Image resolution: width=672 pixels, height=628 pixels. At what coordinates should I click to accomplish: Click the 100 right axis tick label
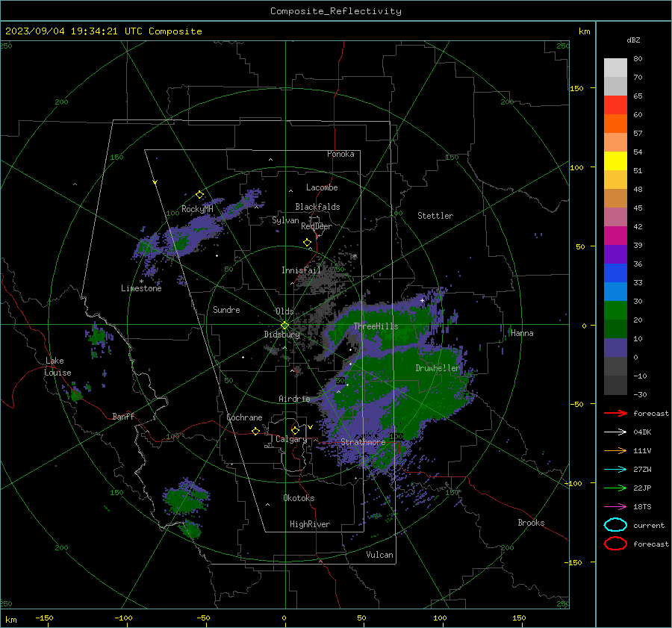(577, 167)
